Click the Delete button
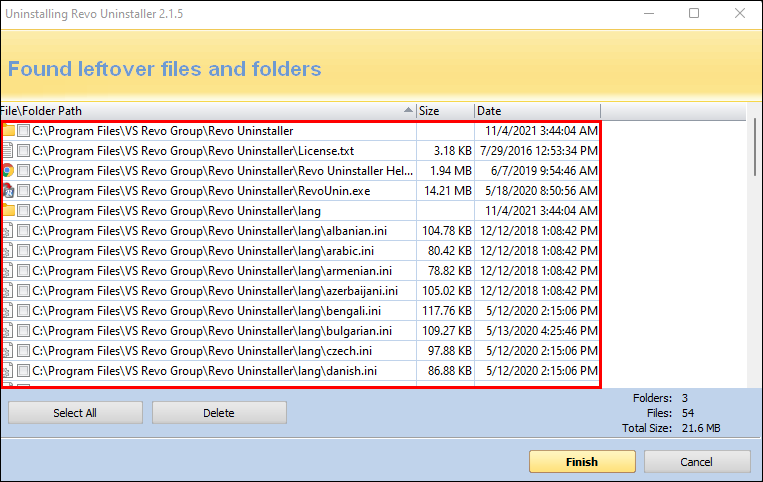The image size is (763, 482). click(x=219, y=412)
